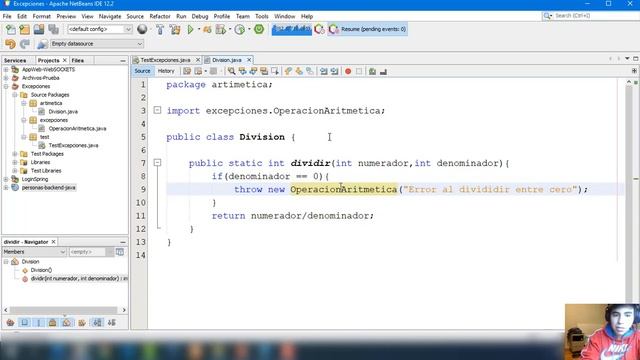This screenshot has height=360, width=640.
Task: Open the Debug menu
Action: coord(200,16)
